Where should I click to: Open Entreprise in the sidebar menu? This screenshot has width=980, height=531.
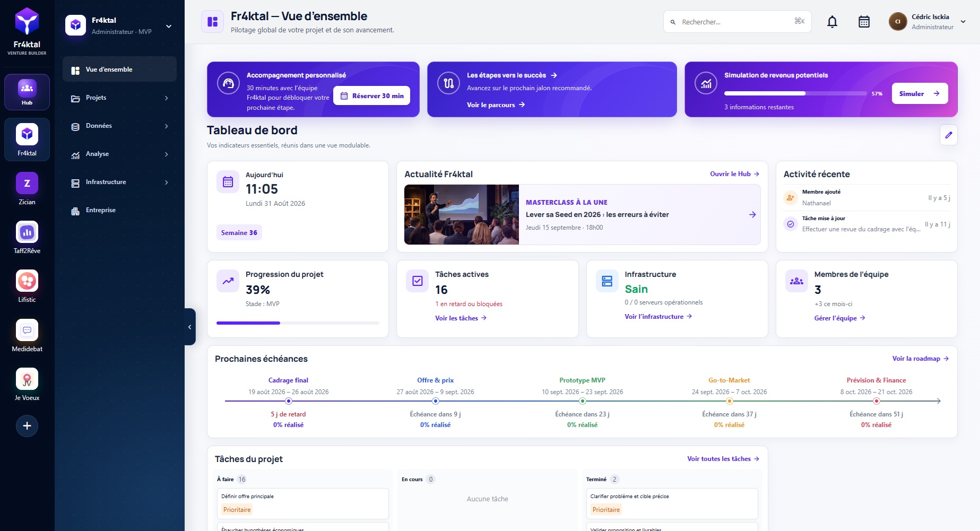(119, 210)
